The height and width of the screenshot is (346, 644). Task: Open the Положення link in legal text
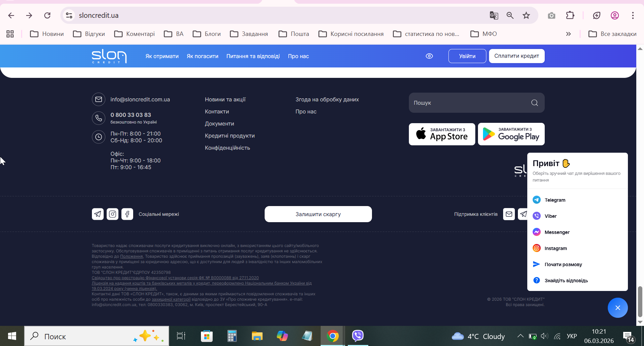click(x=131, y=256)
